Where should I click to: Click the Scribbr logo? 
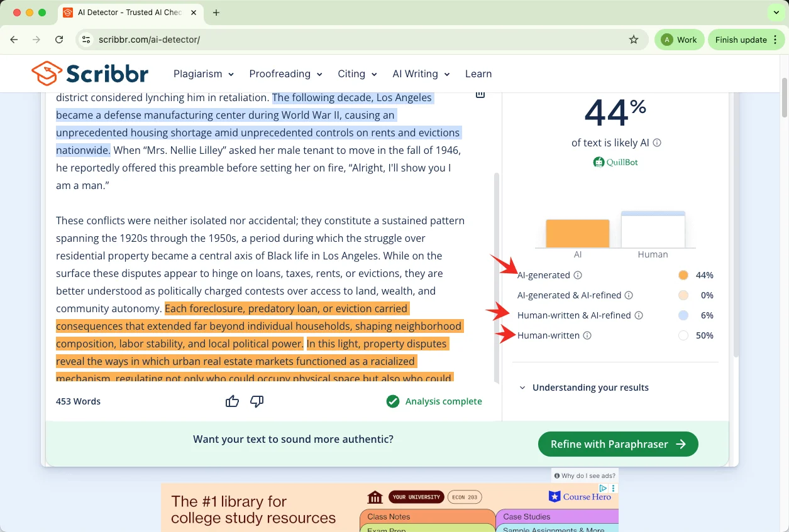click(90, 73)
